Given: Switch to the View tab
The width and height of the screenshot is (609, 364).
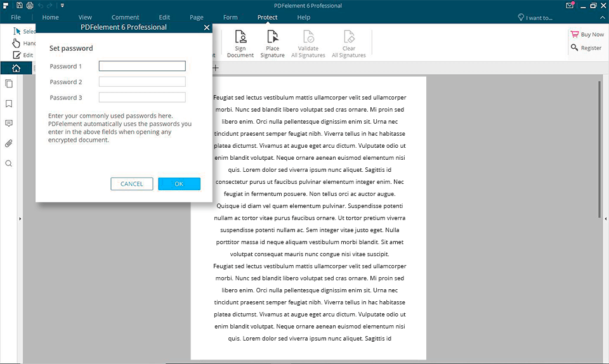Looking at the screenshot, I should point(85,17).
